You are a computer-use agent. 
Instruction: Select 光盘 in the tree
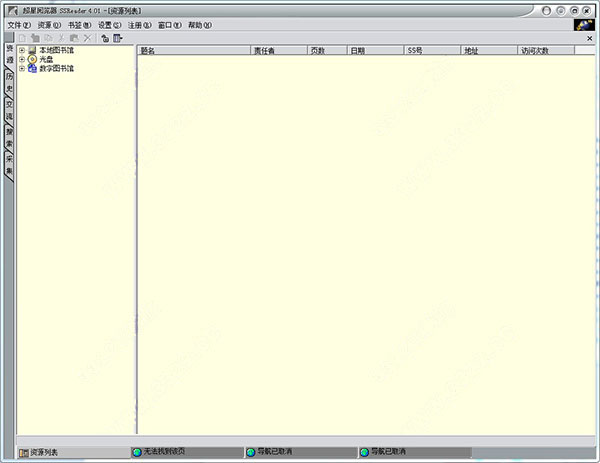[x=46, y=59]
